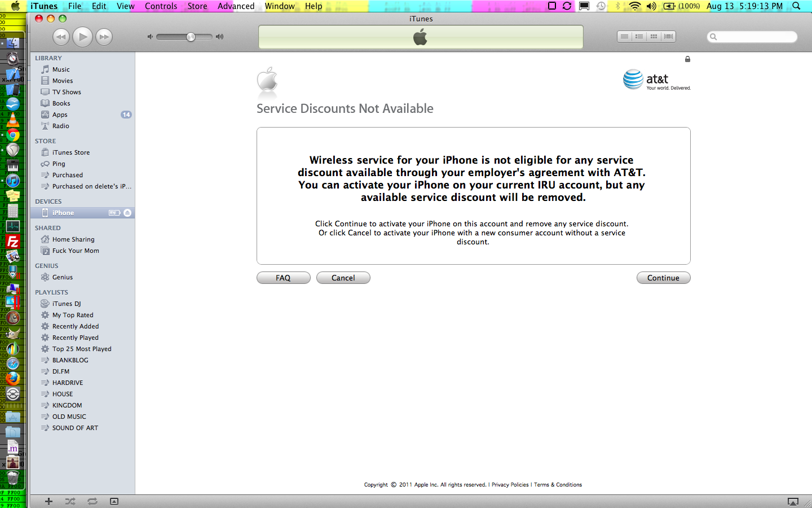Click the Previous track button
Image resolution: width=812 pixels, height=508 pixels.
(61, 37)
